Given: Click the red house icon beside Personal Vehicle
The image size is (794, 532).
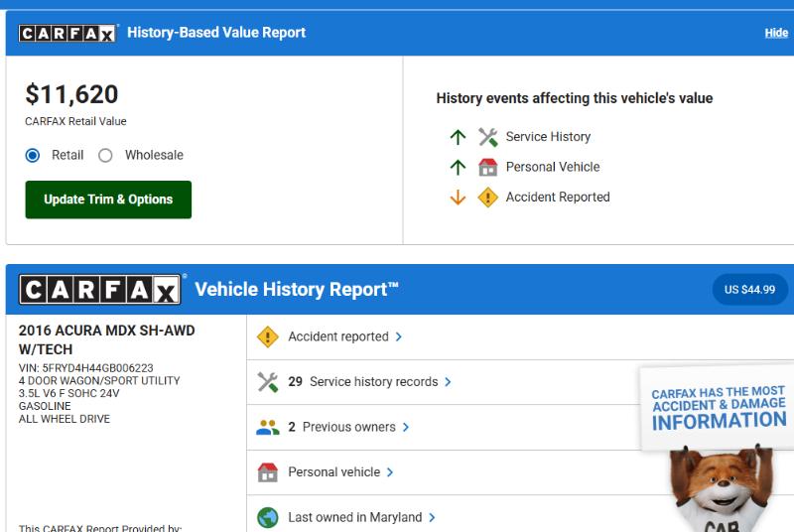Looking at the screenshot, I should tap(487, 167).
